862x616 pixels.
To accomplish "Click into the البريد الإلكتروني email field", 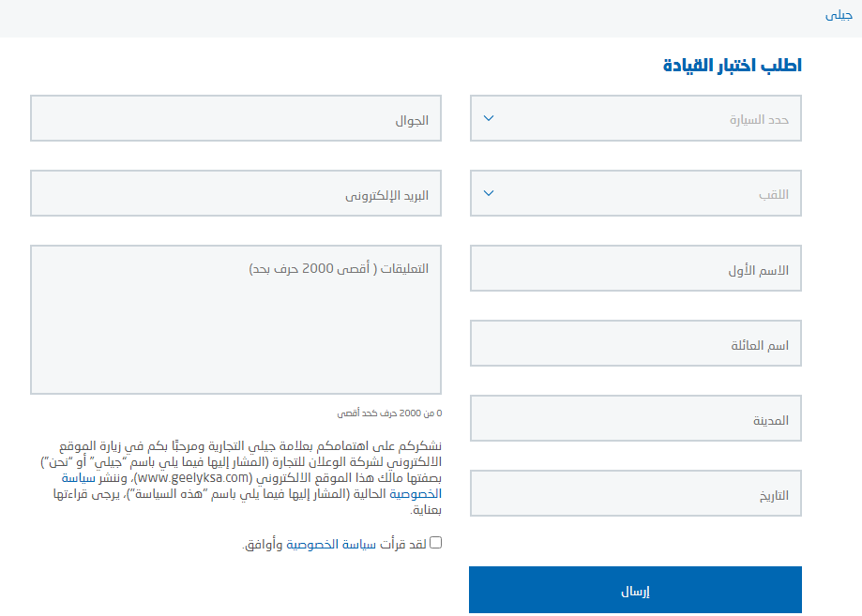I will click(x=235, y=194).
